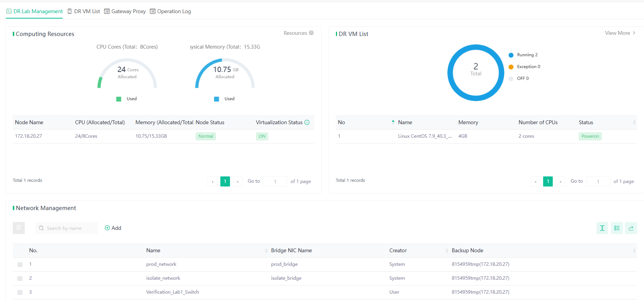
Task: Click the export share arrow icon
Action: (631, 228)
